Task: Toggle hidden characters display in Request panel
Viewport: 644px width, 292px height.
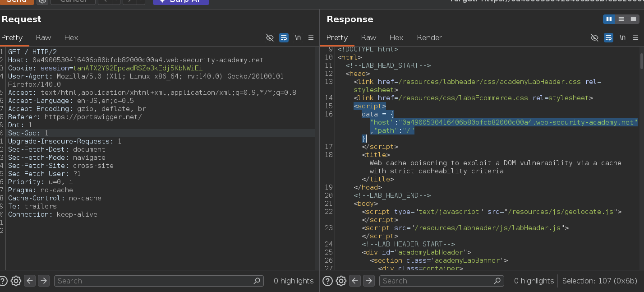Action: [270, 37]
